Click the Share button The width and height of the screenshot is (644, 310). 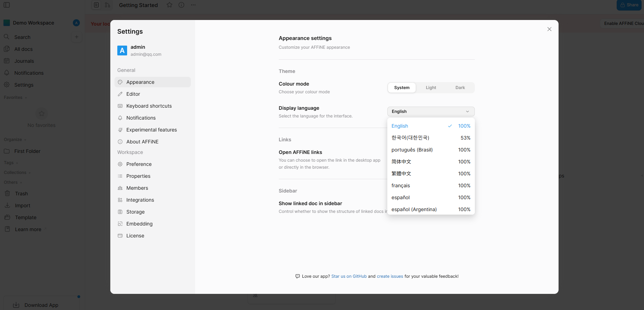[629, 5]
